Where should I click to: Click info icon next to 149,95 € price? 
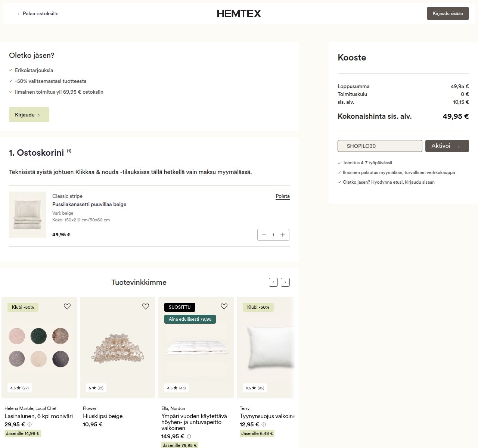189,436
